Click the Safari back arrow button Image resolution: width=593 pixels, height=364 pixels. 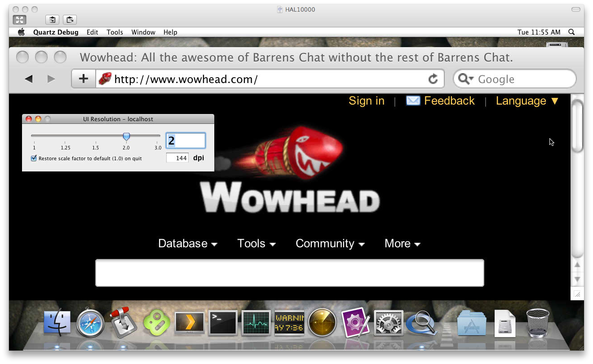click(x=29, y=79)
